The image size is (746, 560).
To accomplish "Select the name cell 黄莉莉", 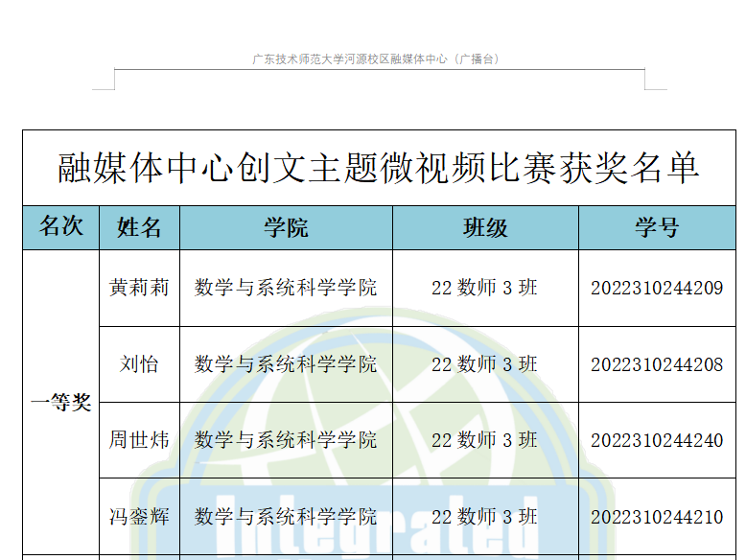I will tap(139, 288).
